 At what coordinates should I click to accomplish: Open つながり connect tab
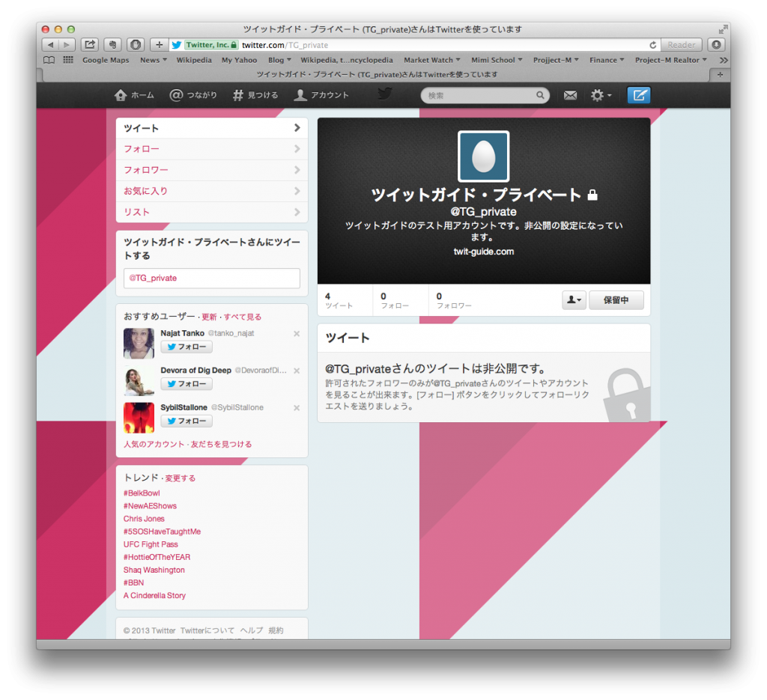pyautogui.click(x=193, y=95)
